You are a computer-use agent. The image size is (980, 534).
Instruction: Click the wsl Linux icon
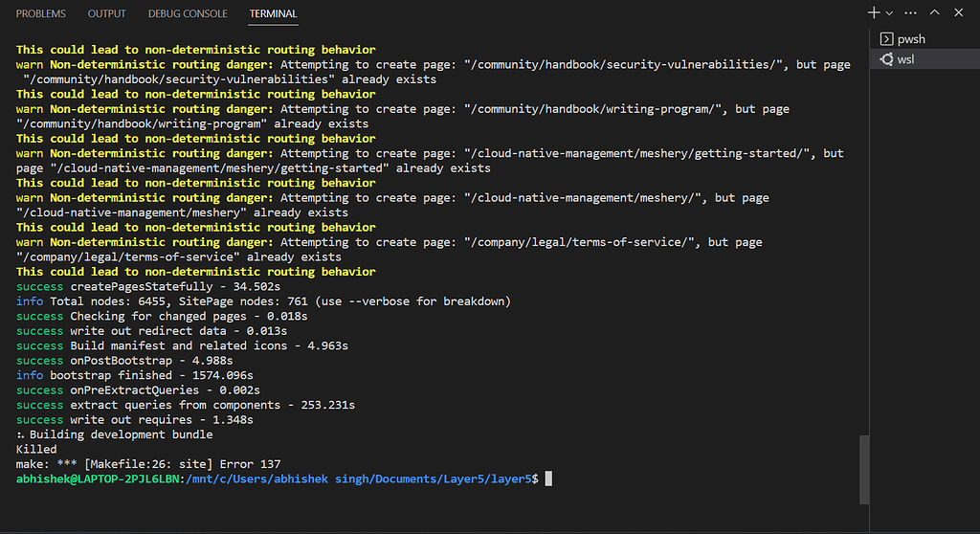click(886, 59)
